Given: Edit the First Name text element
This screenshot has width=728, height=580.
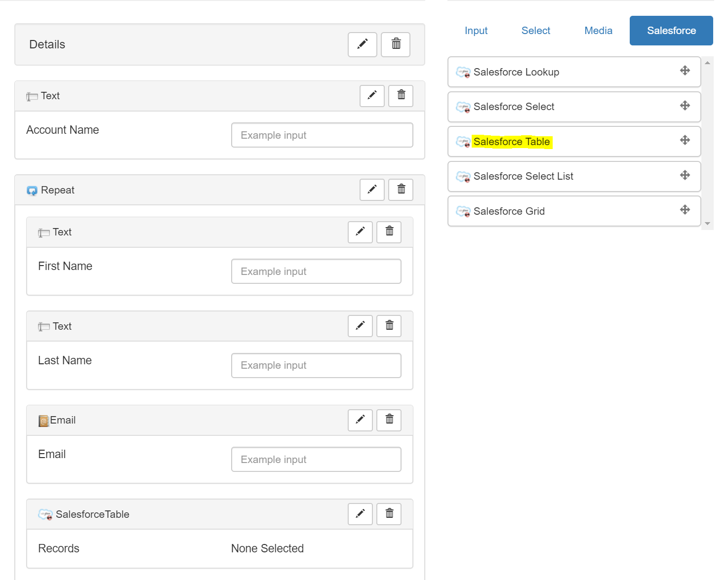Looking at the screenshot, I should 360,232.
